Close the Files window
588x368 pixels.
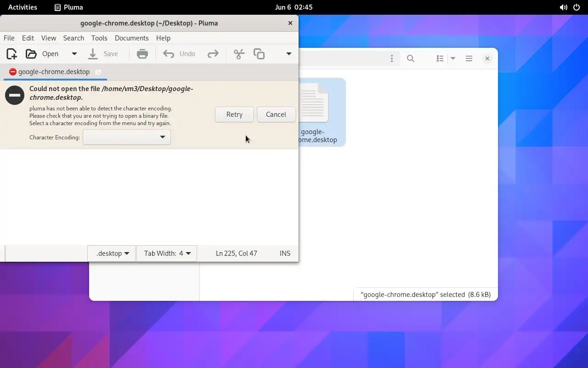pyautogui.click(x=487, y=58)
